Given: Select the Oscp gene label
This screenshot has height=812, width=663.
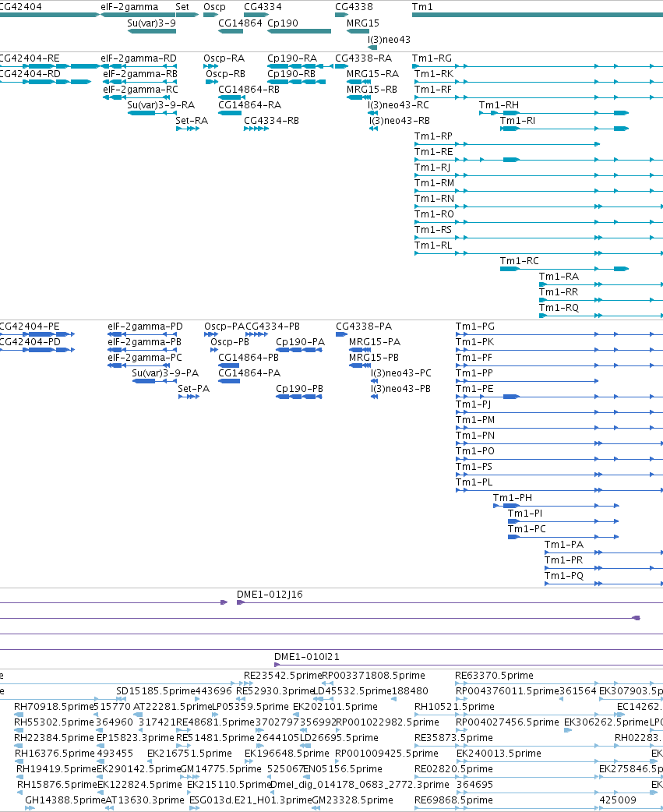Looking at the screenshot, I should tap(214, 7).
